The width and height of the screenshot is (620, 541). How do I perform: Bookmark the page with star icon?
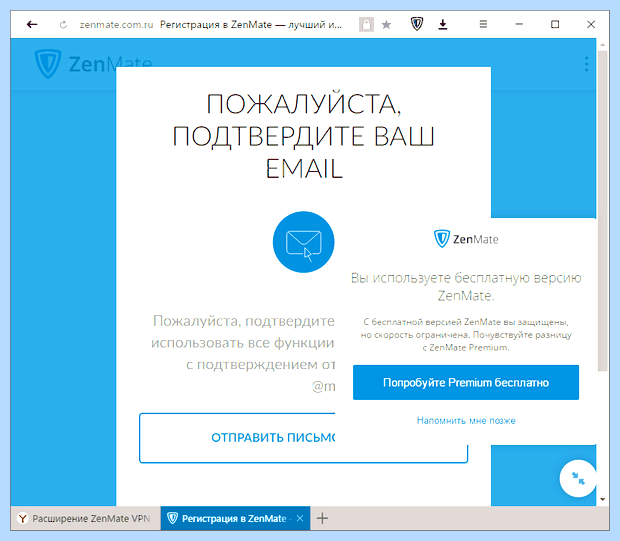point(386,25)
